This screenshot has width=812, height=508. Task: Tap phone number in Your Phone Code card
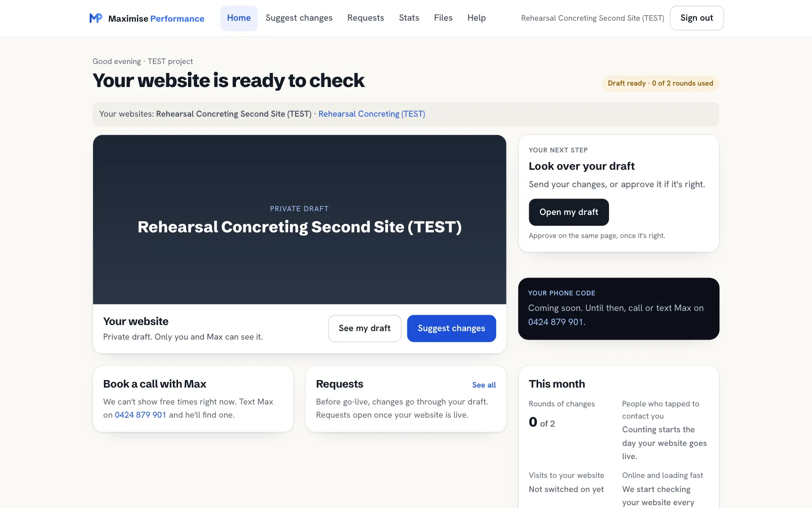tap(555, 322)
